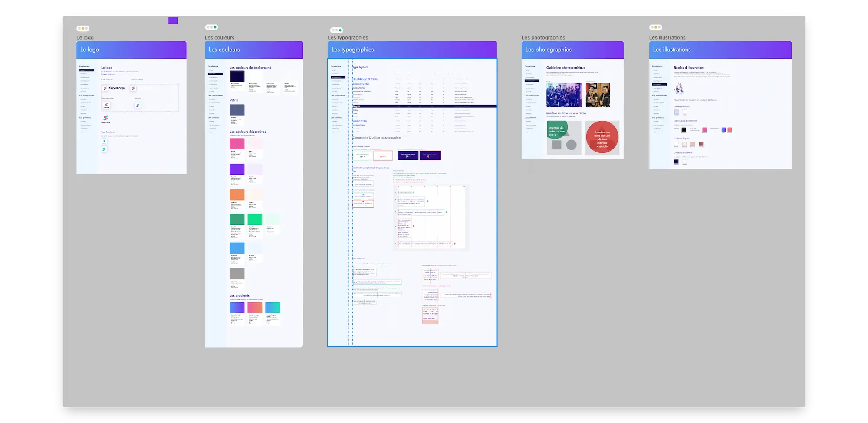This screenshot has width=868, height=423.
Task: Click 'Les couleurs décoratives' heading
Action: (x=248, y=132)
